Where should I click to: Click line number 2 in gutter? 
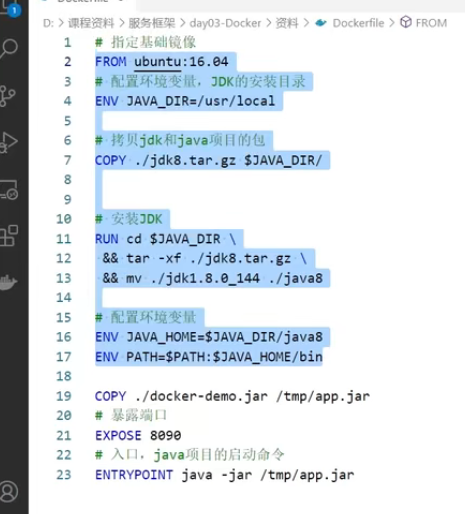click(68, 62)
